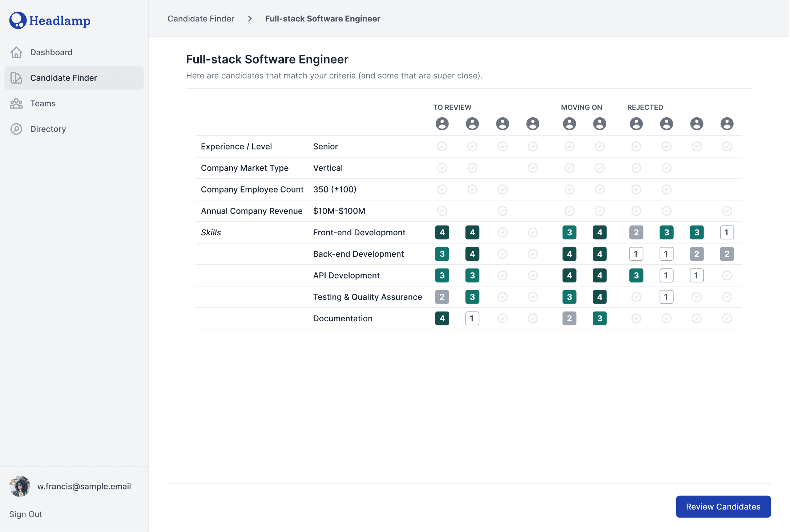The image size is (790, 532).
Task: Click REJECTED column header
Action: [x=645, y=107]
